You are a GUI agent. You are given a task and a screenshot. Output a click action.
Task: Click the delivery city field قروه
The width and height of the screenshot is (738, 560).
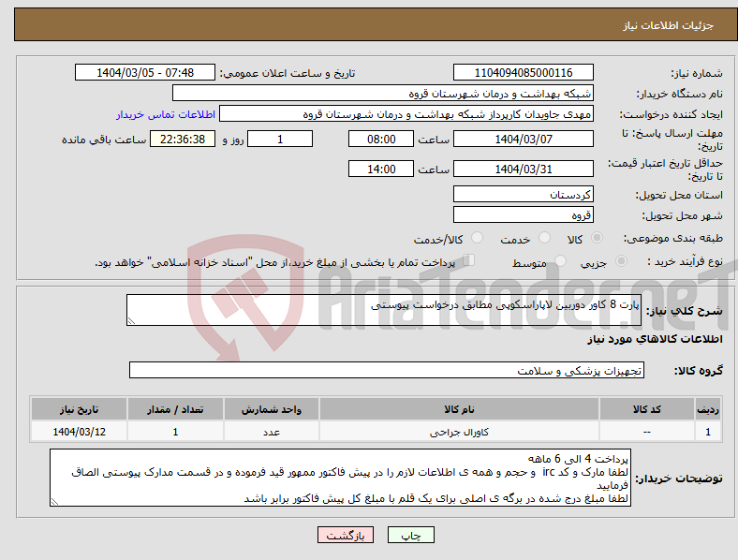[x=523, y=214]
